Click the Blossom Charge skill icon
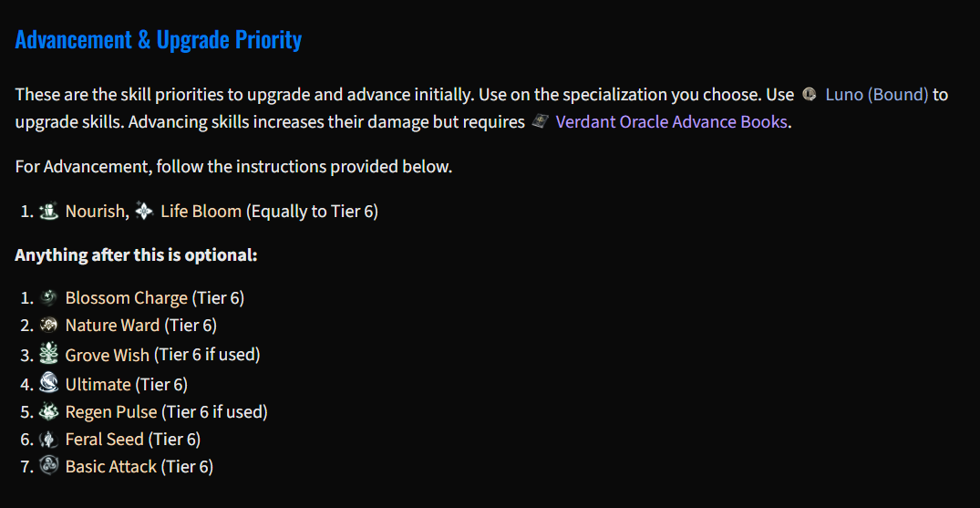 pos(48,298)
